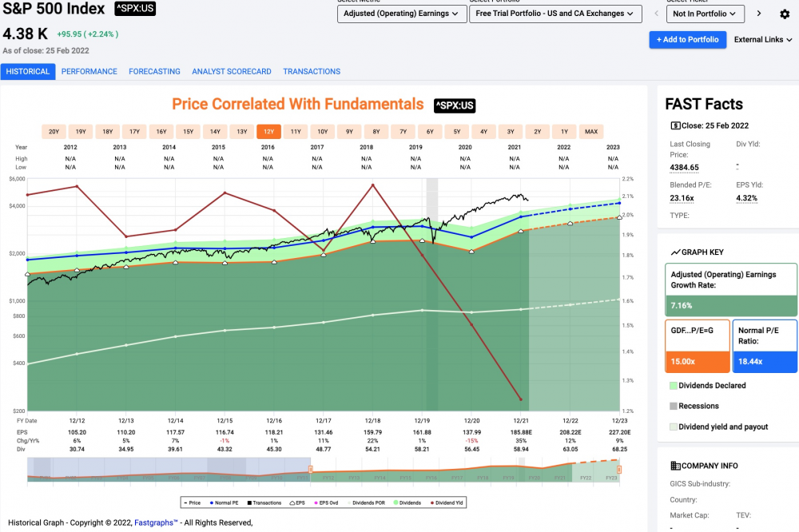Toggle Normal PE series in legend

[225, 503]
